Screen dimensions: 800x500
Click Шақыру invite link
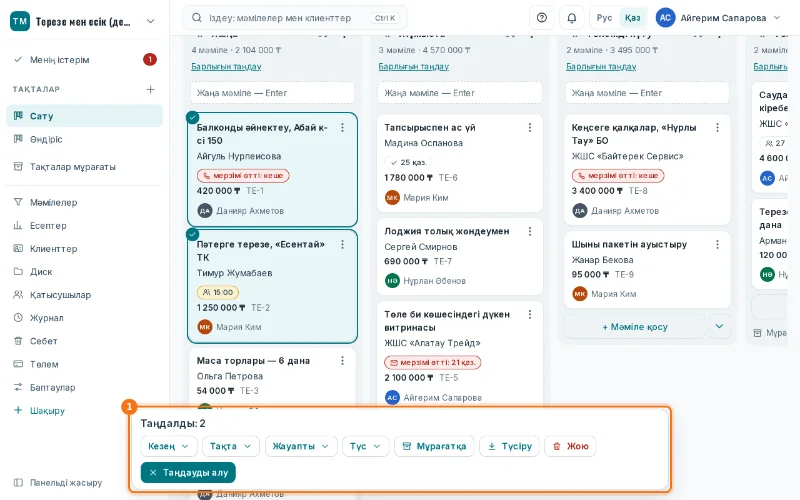point(85,410)
